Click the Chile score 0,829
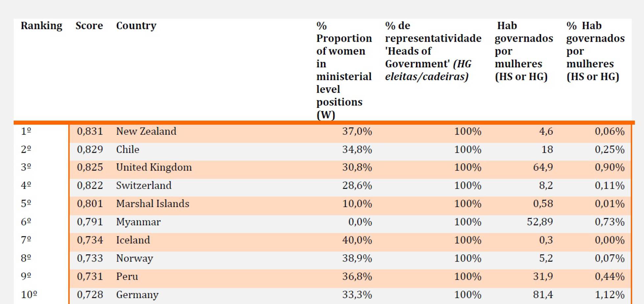The width and height of the screenshot is (644, 304). point(90,150)
